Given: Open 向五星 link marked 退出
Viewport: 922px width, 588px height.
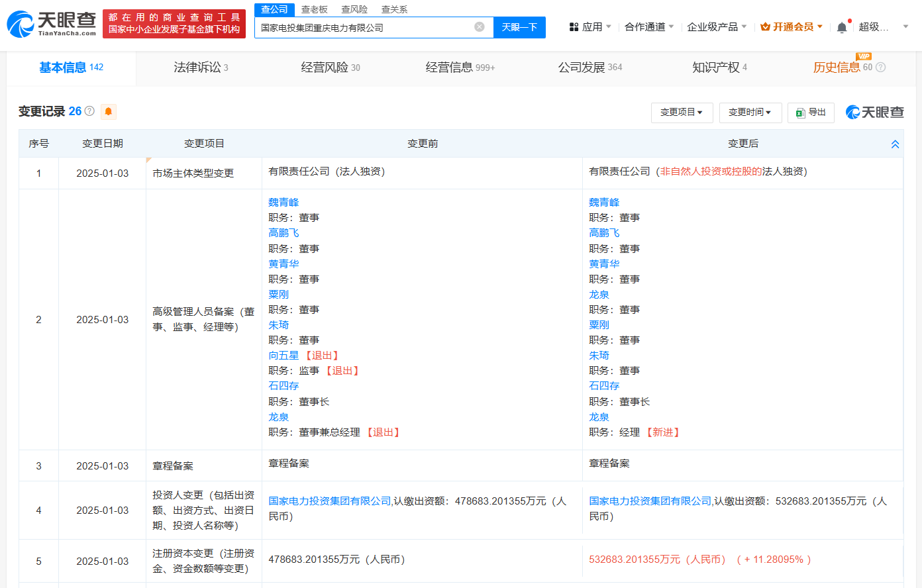Looking at the screenshot, I should pyautogui.click(x=283, y=356).
